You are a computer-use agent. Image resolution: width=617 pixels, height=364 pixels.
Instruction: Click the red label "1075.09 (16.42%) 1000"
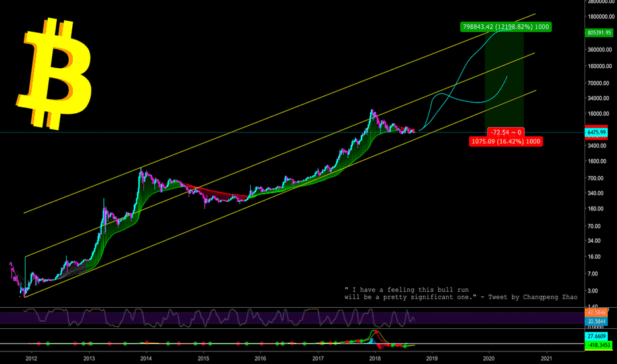[x=506, y=141]
